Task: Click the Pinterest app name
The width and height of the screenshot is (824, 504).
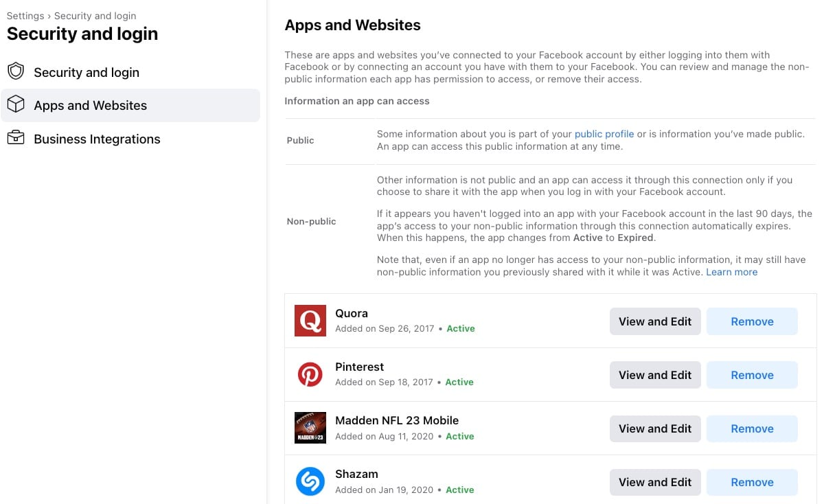Action: pos(359,367)
